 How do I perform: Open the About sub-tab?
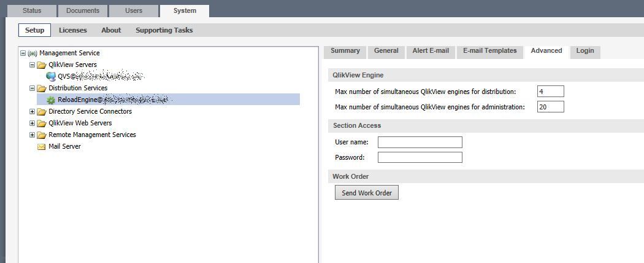(111, 30)
